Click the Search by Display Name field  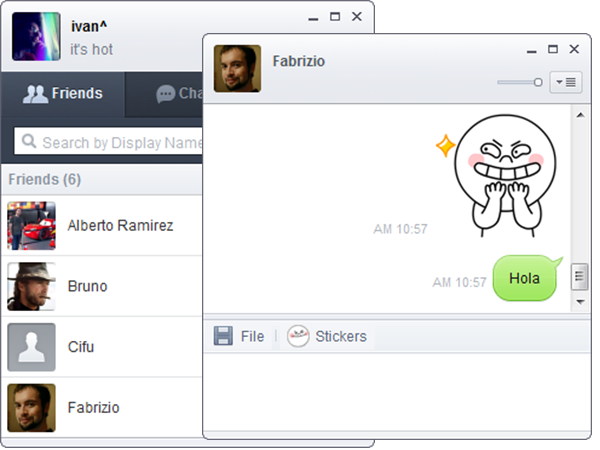120,143
